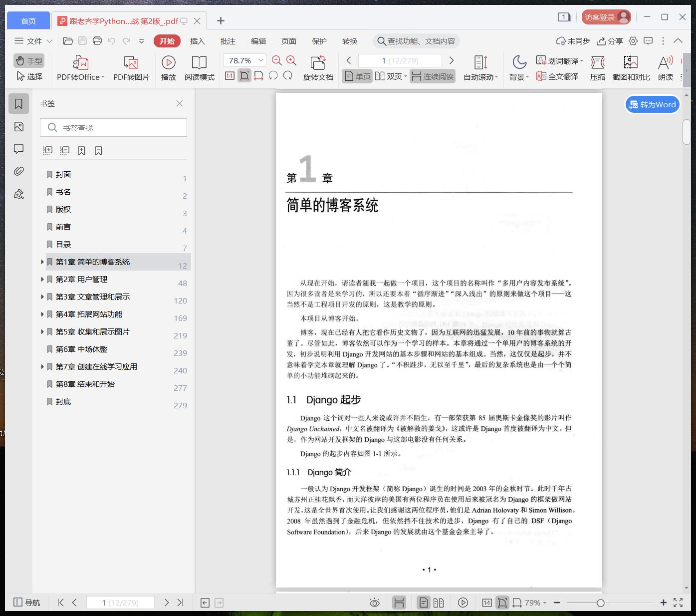The width and height of the screenshot is (696, 616).
Task: Go to previous page arrow in toolbar
Action: (349, 60)
